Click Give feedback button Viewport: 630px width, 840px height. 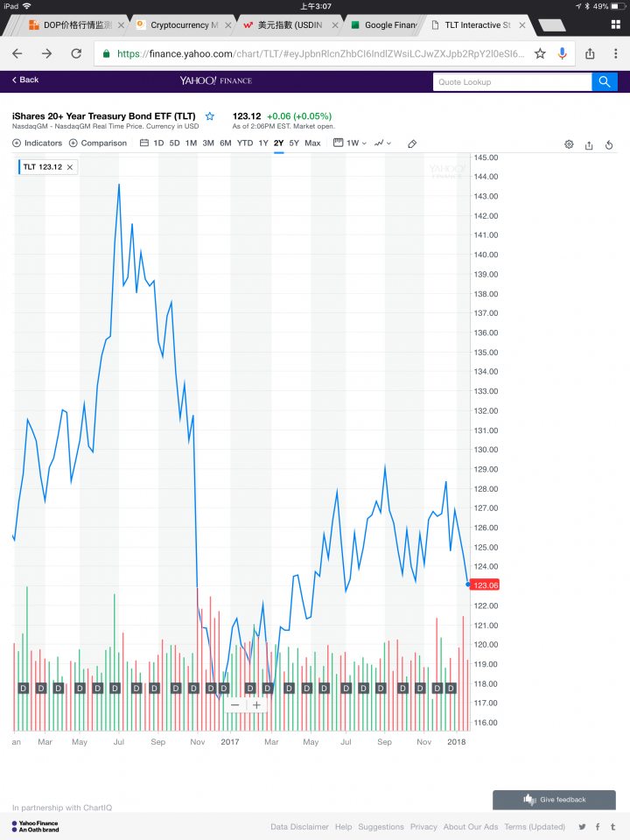click(554, 800)
